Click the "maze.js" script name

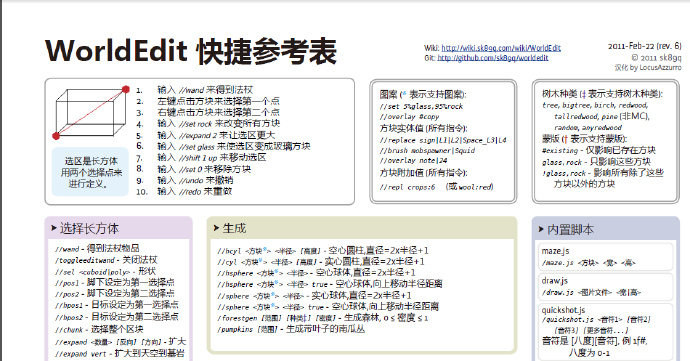[555, 251]
